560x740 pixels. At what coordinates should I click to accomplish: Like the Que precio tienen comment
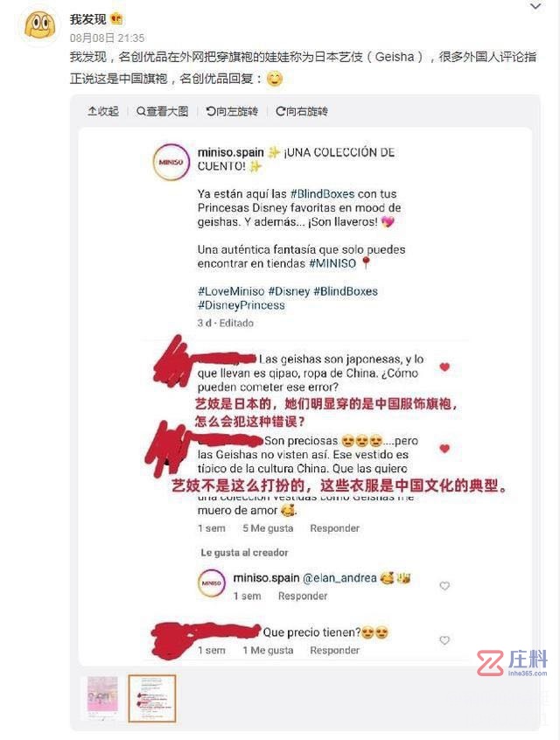(x=444, y=640)
